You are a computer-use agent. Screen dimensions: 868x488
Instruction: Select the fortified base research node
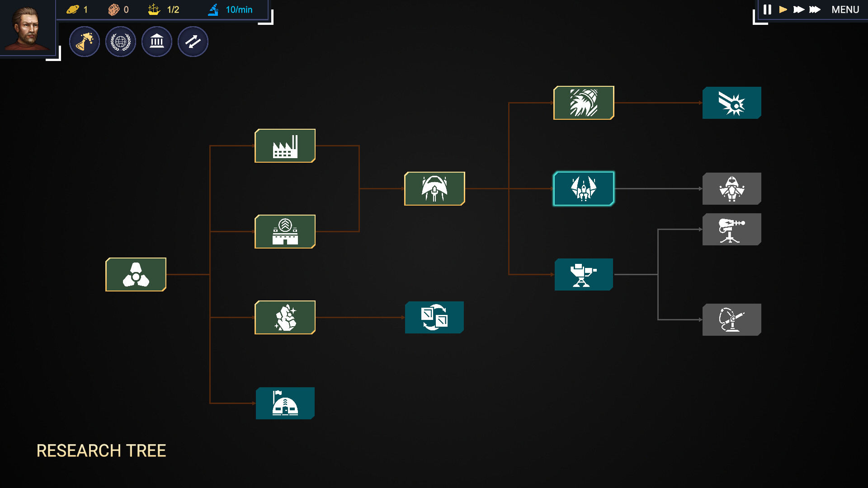click(284, 232)
